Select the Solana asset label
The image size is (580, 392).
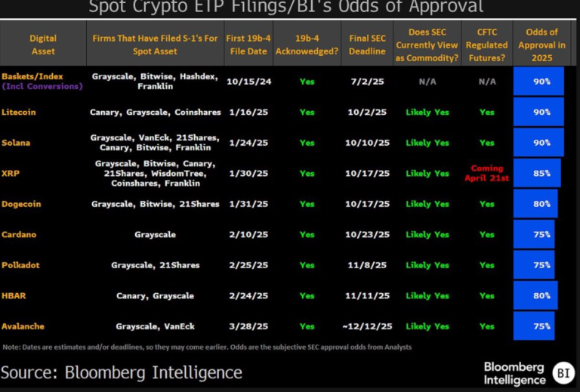pos(16,143)
